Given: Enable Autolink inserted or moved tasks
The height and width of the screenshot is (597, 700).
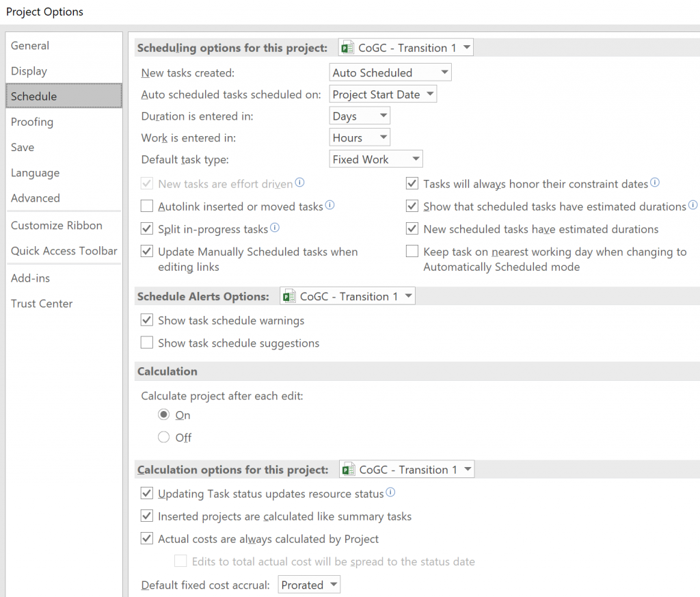Looking at the screenshot, I should [147, 206].
